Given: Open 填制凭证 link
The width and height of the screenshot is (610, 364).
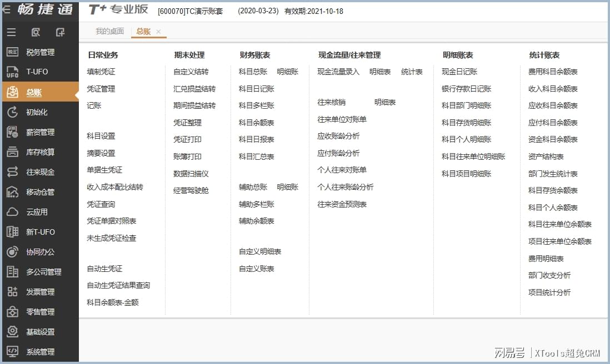Looking at the screenshot, I should click(x=101, y=72).
